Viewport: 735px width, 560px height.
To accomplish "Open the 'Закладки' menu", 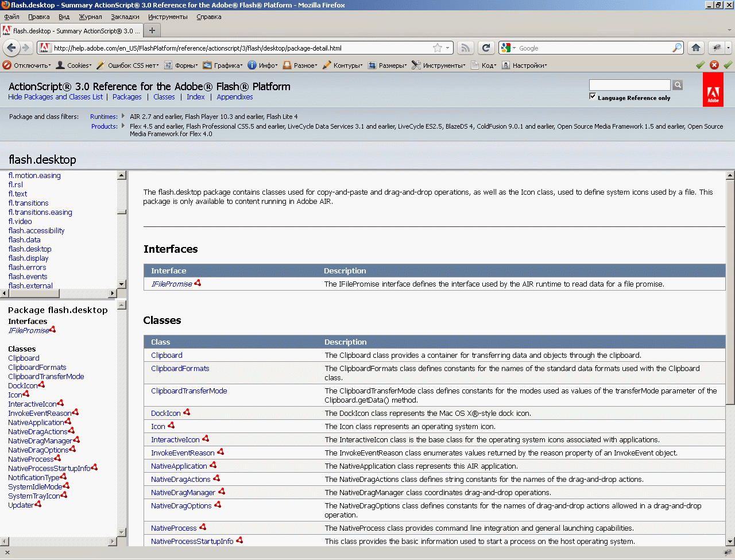I will coord(125,17).
